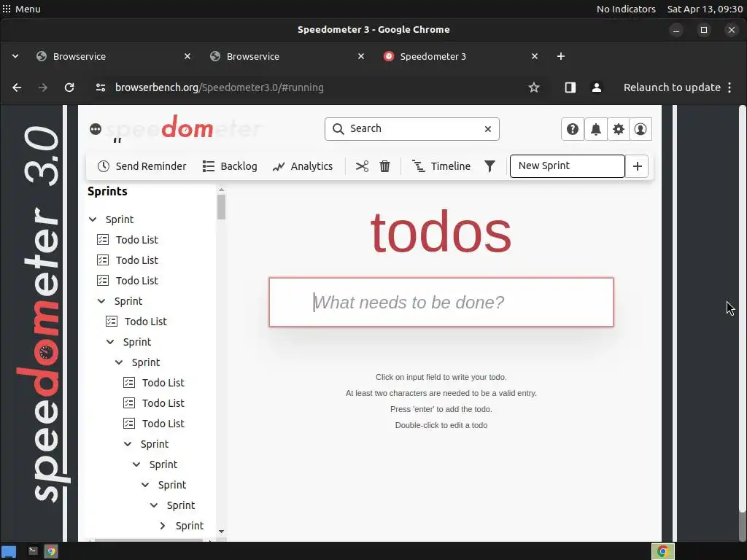The image size is (747, 560).
Task: Open the settings gear icon
Action: pos(618,129)
